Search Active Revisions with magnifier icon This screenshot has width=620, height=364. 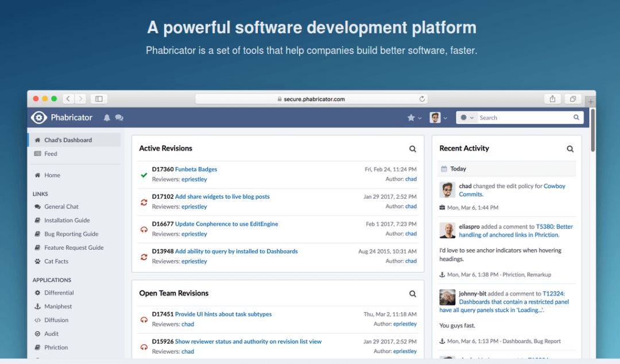pos(412,149)
